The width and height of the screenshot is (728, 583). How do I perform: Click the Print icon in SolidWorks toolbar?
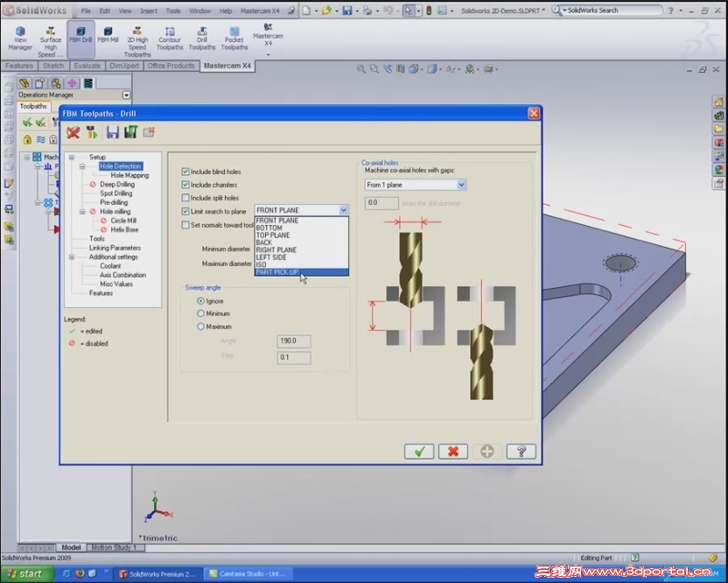(x=367, y=11)
